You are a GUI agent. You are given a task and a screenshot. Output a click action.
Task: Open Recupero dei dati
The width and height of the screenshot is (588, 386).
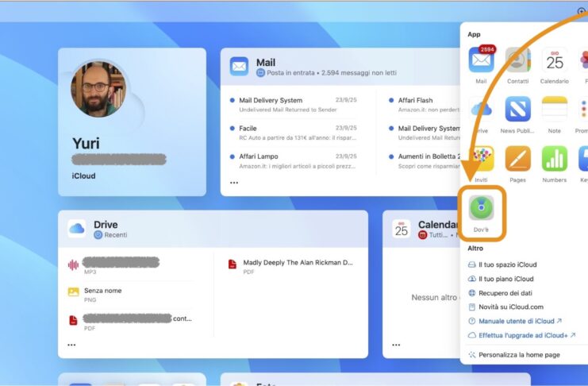point(500,293)
